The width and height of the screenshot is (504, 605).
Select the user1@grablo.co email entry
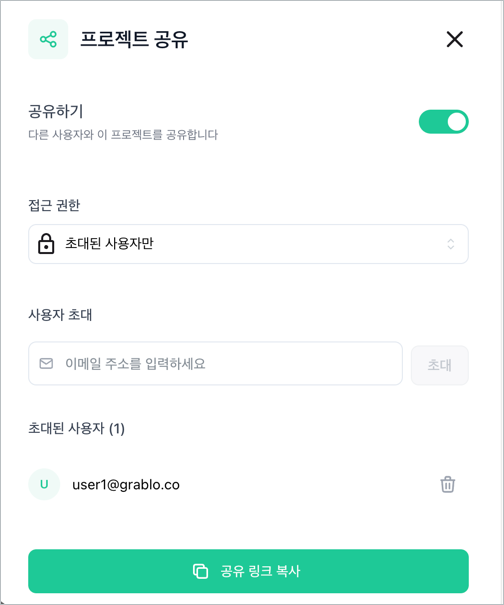[126, 485]
